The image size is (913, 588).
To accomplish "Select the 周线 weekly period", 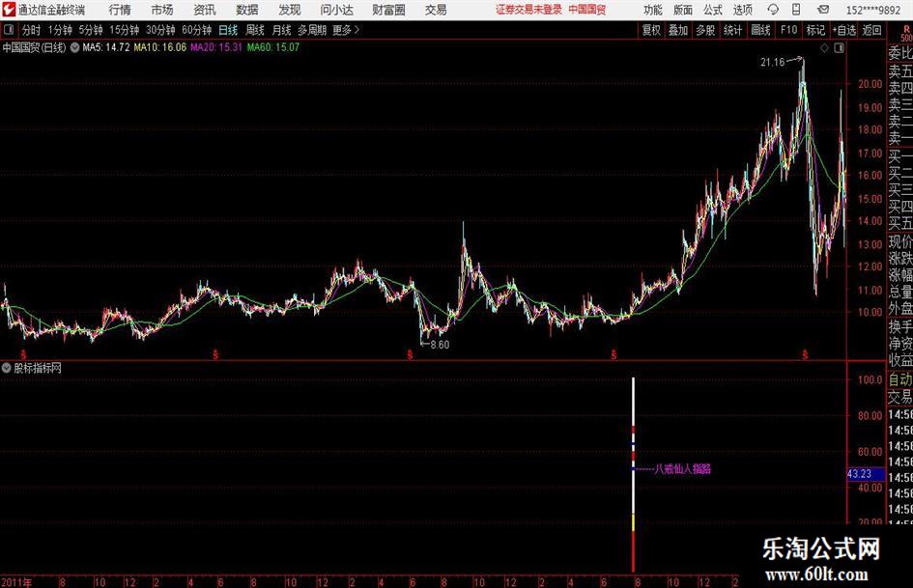I will (255, 30).
